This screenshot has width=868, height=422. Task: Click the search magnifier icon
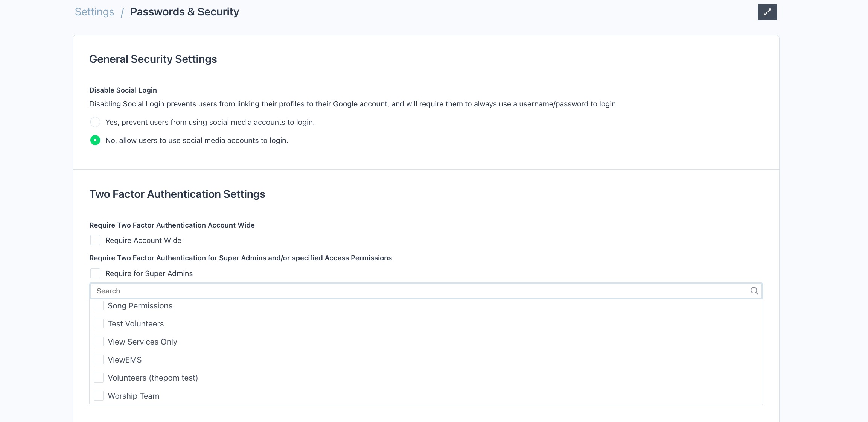tap(754, 291)
